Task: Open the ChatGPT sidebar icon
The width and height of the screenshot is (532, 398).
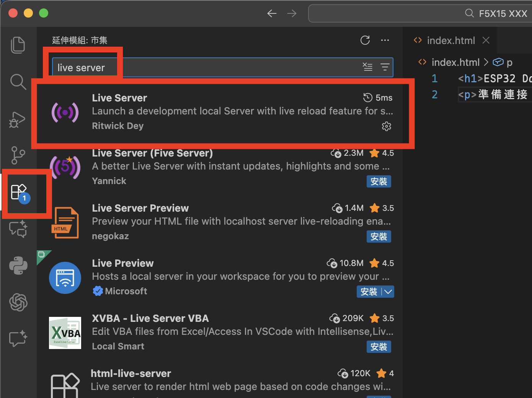Action: 18,302
